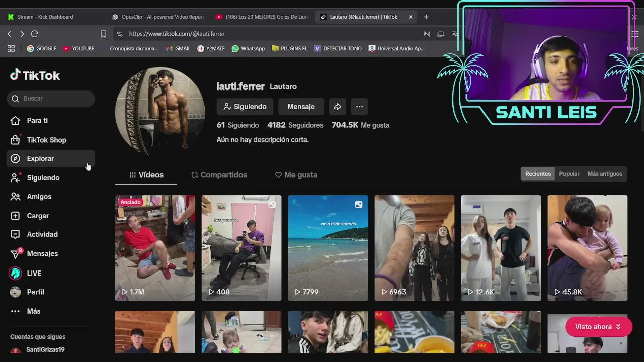Switch to Vídeos tab
The height and width of the screenshot is (362, 644).
tap(146, 175)
